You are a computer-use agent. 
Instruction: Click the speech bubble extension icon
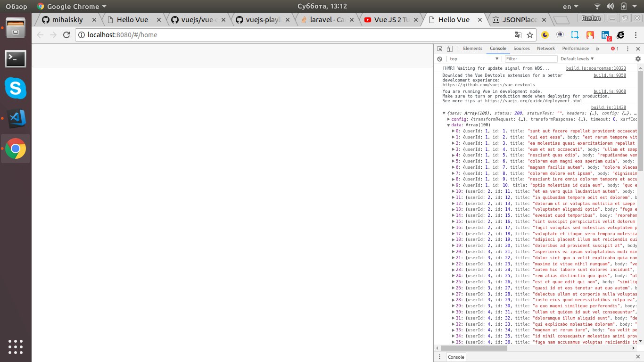560,35
